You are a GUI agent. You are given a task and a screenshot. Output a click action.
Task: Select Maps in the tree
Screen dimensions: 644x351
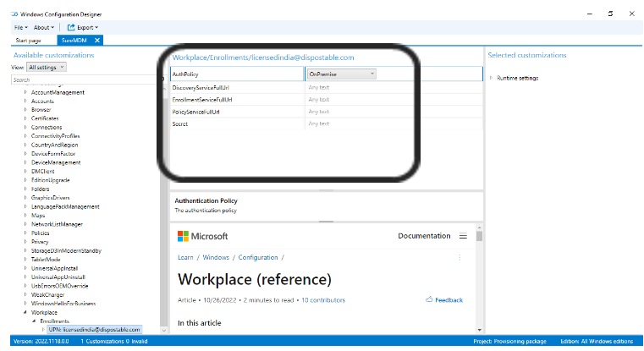point(38,215)
